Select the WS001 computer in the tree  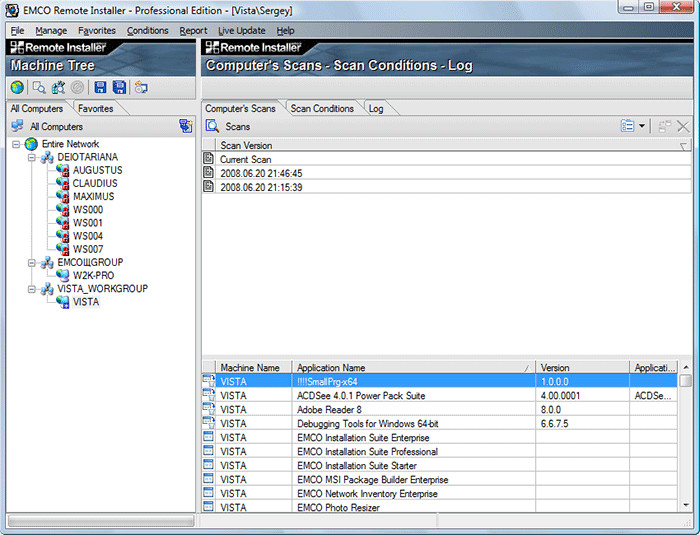click(88, 223)
